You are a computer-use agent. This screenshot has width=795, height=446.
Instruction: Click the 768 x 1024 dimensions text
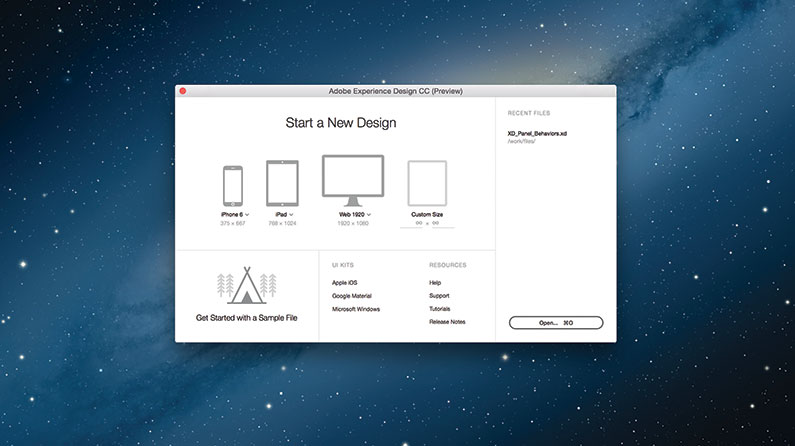(282, 224)
